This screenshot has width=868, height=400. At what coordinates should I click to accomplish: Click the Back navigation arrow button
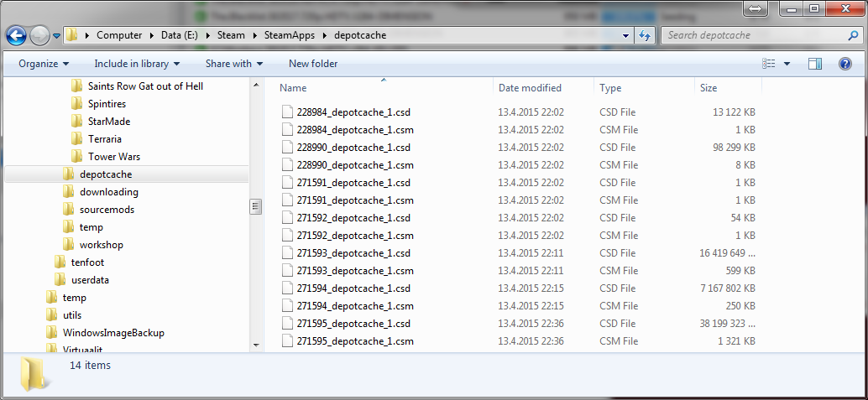coord(16,36)
